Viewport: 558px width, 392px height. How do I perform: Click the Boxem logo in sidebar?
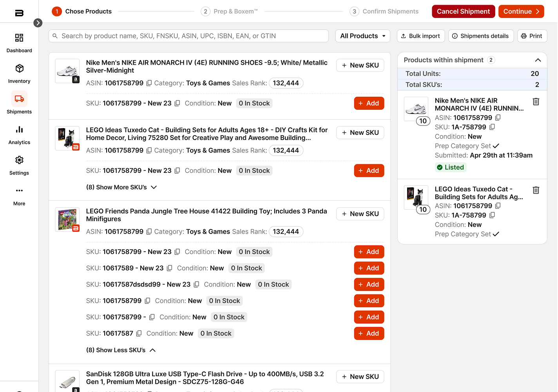[19, 13]
